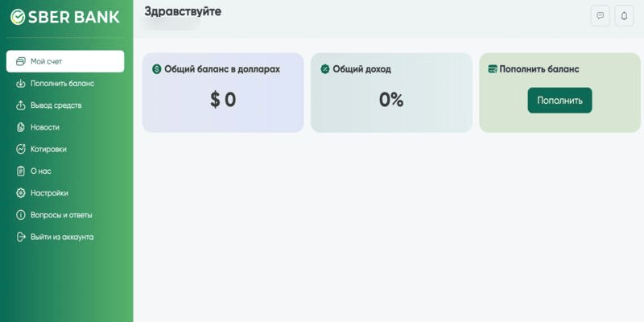Click the chart icon next to Котировки
Screen dimensions: 644x322
pos(21,149)
